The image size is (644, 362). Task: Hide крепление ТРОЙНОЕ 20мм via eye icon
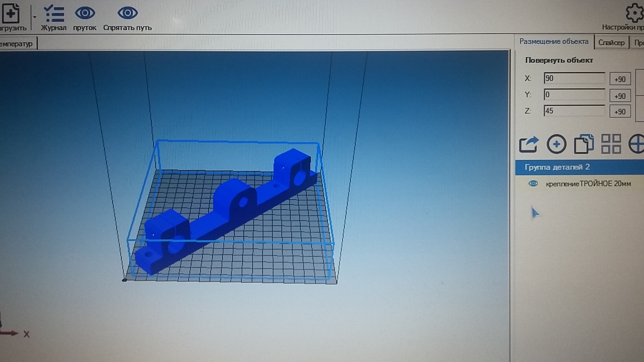(x=533, y=184)
